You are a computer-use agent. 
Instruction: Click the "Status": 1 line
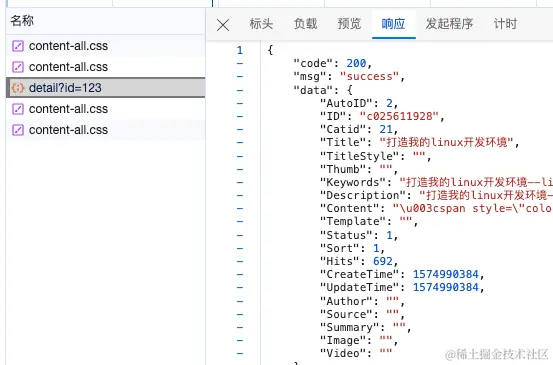point(359,235)
